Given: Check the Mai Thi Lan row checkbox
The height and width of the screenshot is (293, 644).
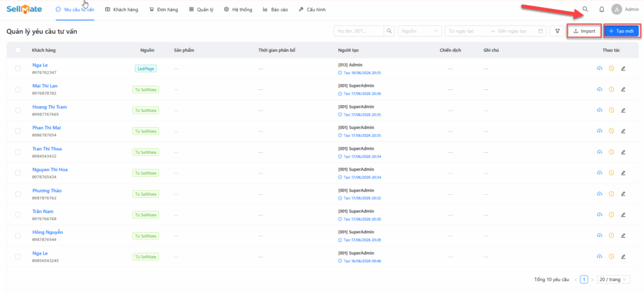Looking at the screenshot, I should 18,89.
